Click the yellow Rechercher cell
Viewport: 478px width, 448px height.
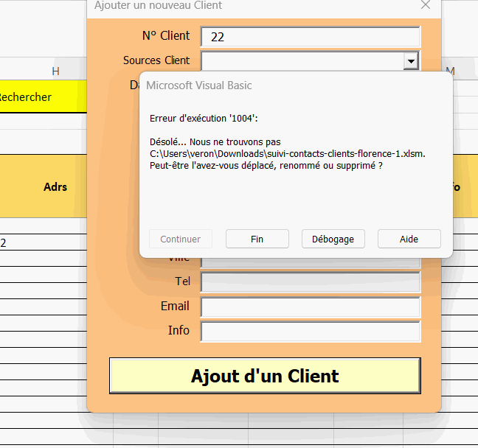43,97
